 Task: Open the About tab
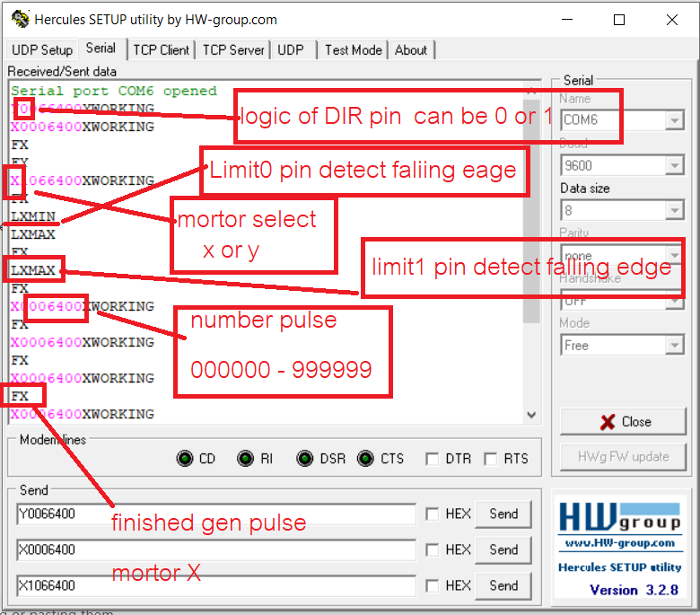[x=411, y=49]
